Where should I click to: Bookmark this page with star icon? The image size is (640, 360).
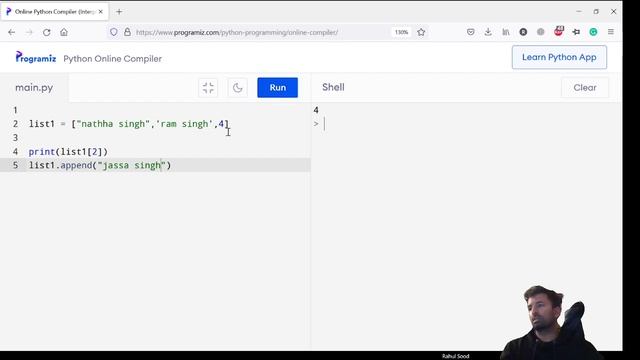[421, 32]
